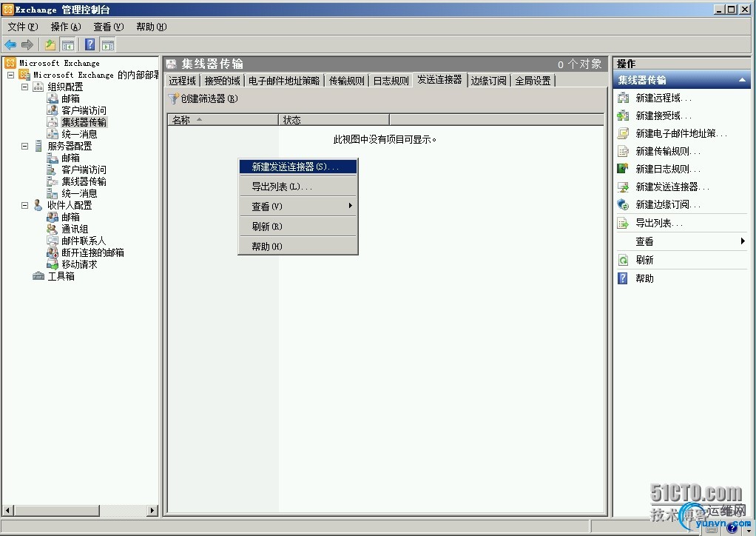Click the blue Help toolbar icon

90,45
